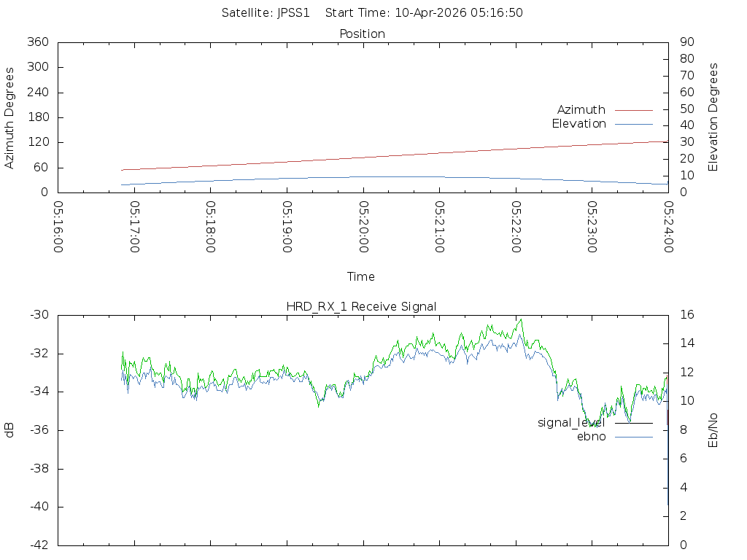Click the Azimuth Degrees axis label

pyautogui.click(x=10, y=117)
